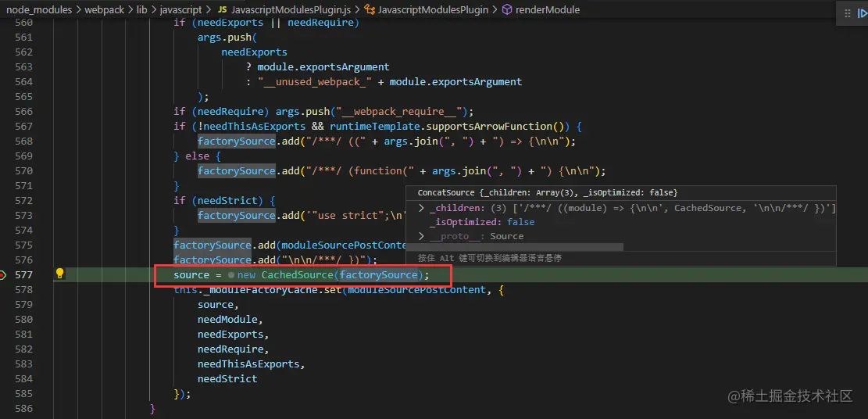Click the hover popup horizontal scrollbar
Viewport: 868px width, 419px height.
pyautogui.click(x=514, y=247)
